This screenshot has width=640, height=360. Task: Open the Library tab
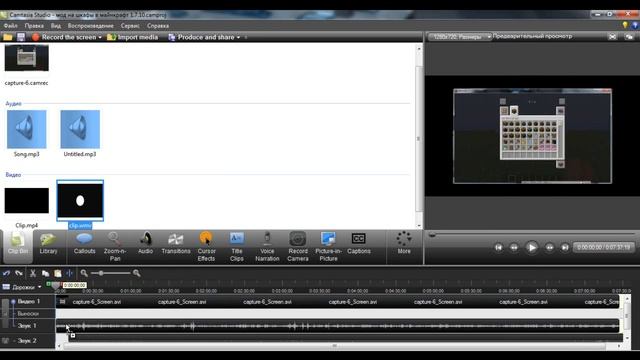[x=48, y=244]
